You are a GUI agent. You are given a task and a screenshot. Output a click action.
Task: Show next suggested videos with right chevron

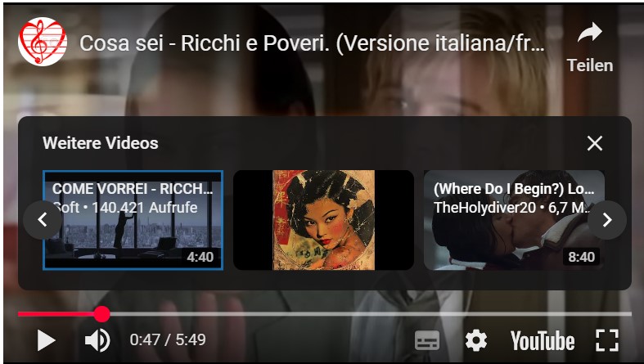[607, 220]
